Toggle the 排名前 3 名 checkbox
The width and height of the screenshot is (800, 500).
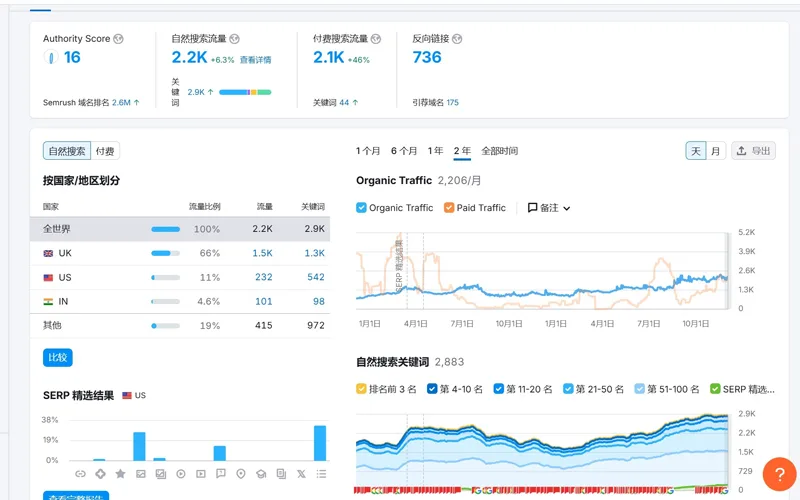(361, 389)
